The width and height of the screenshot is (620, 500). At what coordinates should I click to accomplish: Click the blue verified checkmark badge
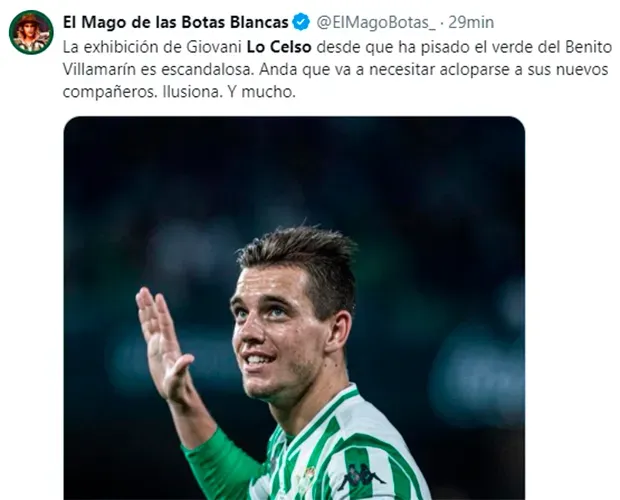click(x=301, y=22)
